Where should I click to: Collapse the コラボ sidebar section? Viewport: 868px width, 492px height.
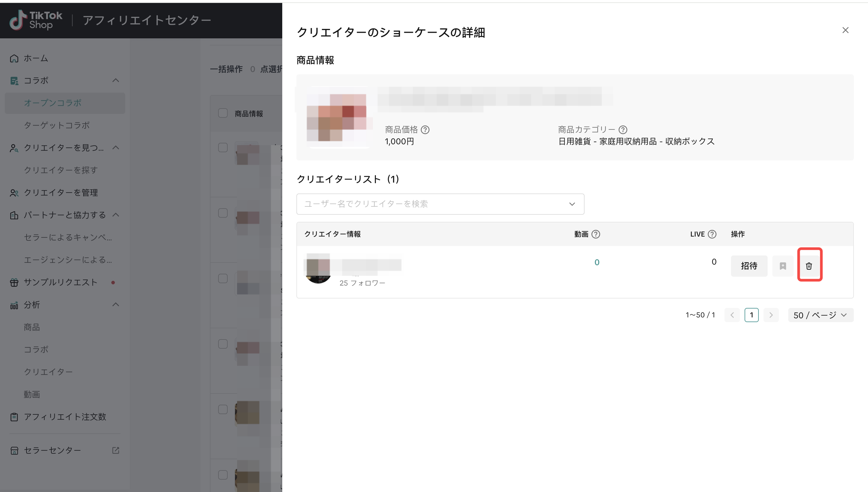tap(116, 81)
